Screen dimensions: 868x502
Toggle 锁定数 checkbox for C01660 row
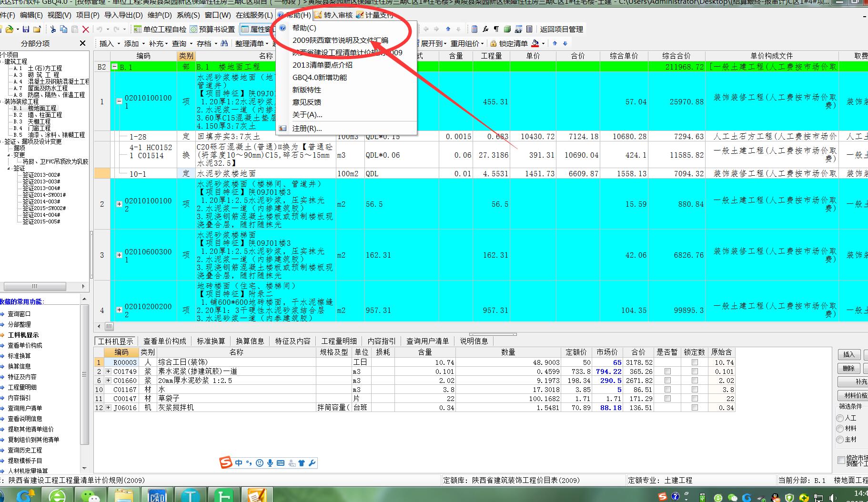pos(695,381)
